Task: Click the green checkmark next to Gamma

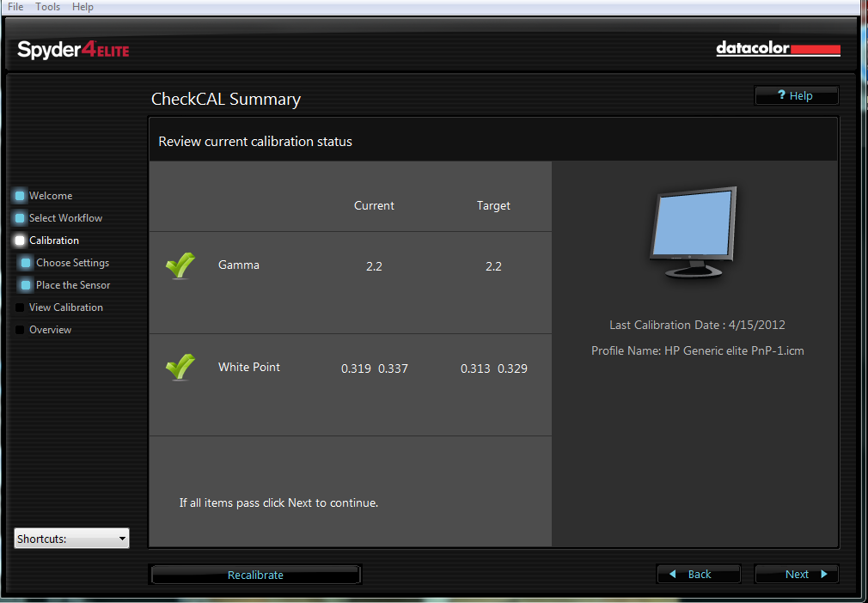Action: pos(180,265)
